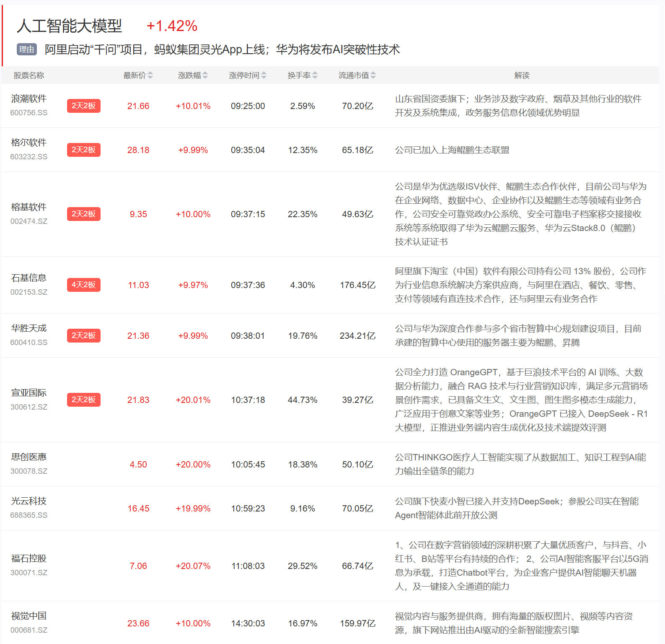
Task: Open 格尔软件 stock page
Action: click(x=29, y=143)
